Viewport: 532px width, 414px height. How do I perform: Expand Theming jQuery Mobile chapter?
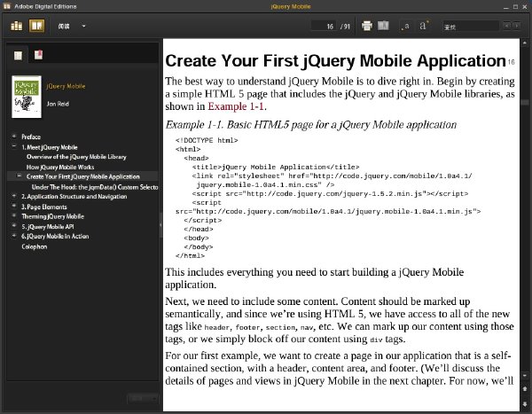pyautogui.click(x=14, y=215)
